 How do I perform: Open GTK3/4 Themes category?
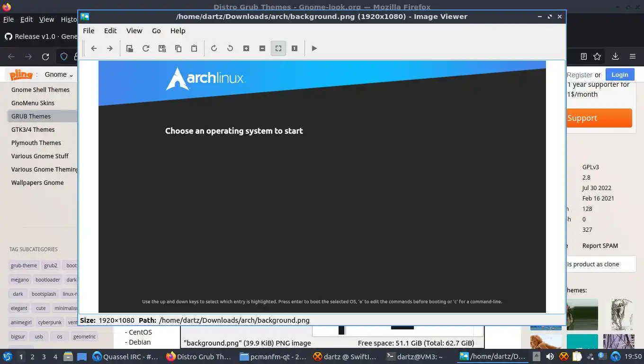point(33,129)
